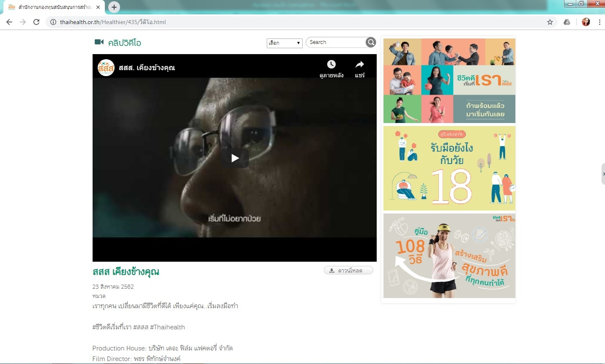Click the side panel expand handle at right edge

[x=603, y=174]
